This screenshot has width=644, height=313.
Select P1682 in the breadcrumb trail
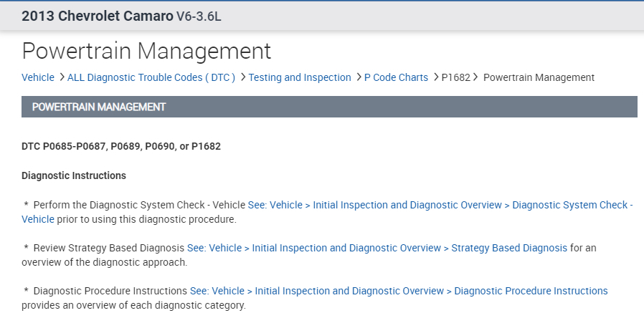pos(455,77)
